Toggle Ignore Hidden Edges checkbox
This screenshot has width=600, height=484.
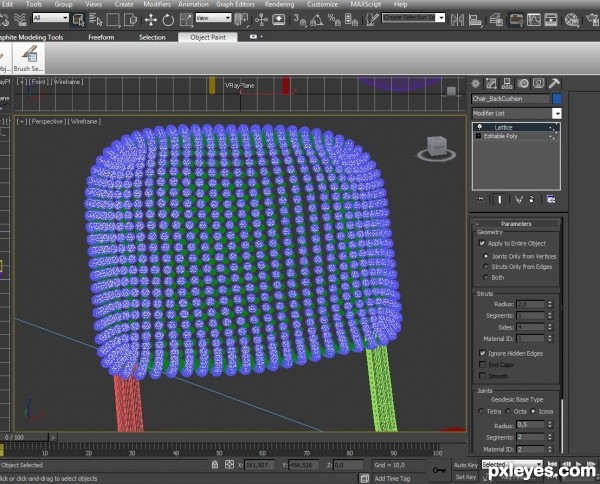(482, 353)
